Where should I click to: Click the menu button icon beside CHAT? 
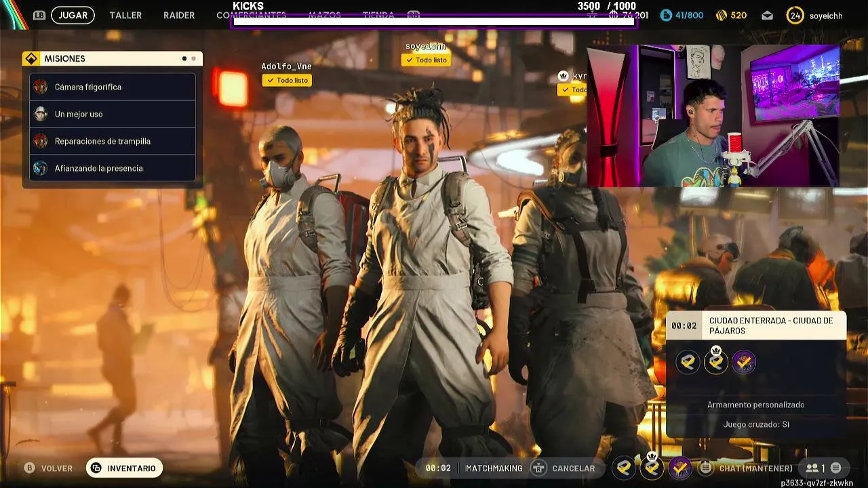(x=706, y=468)
